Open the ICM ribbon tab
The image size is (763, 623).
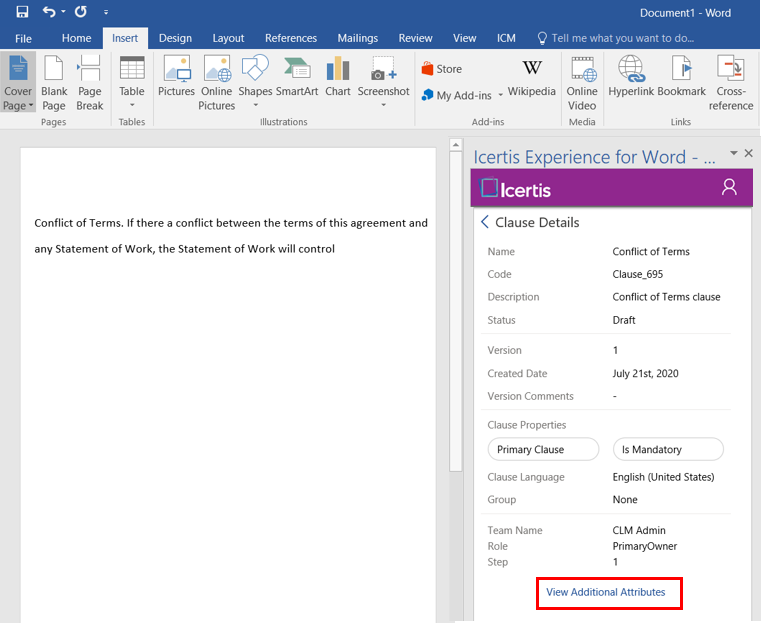[x=506, y=38]
